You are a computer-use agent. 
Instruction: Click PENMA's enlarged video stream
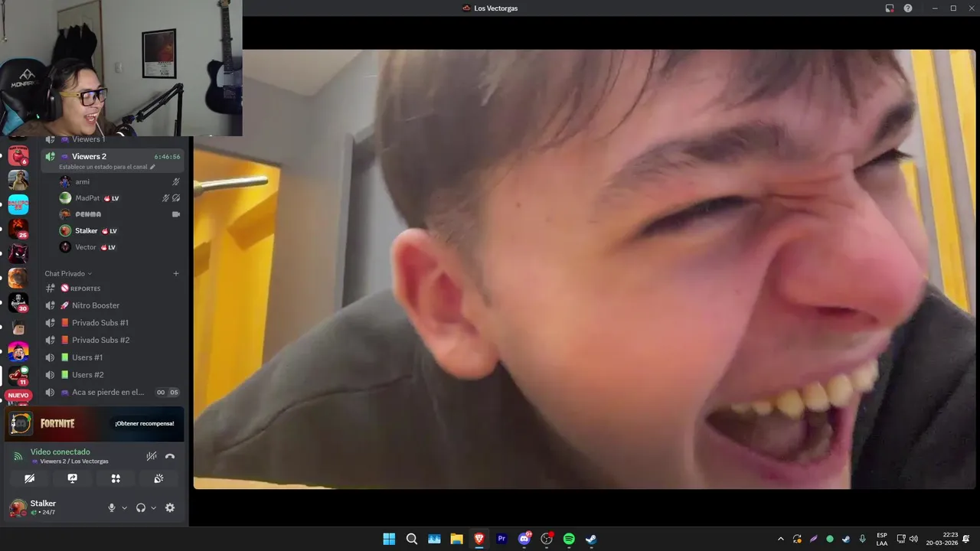click(585, 269)
